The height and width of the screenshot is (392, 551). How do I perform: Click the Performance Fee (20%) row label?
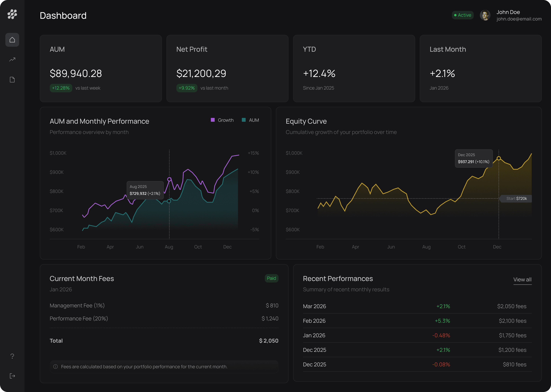[x=79, y=319]
